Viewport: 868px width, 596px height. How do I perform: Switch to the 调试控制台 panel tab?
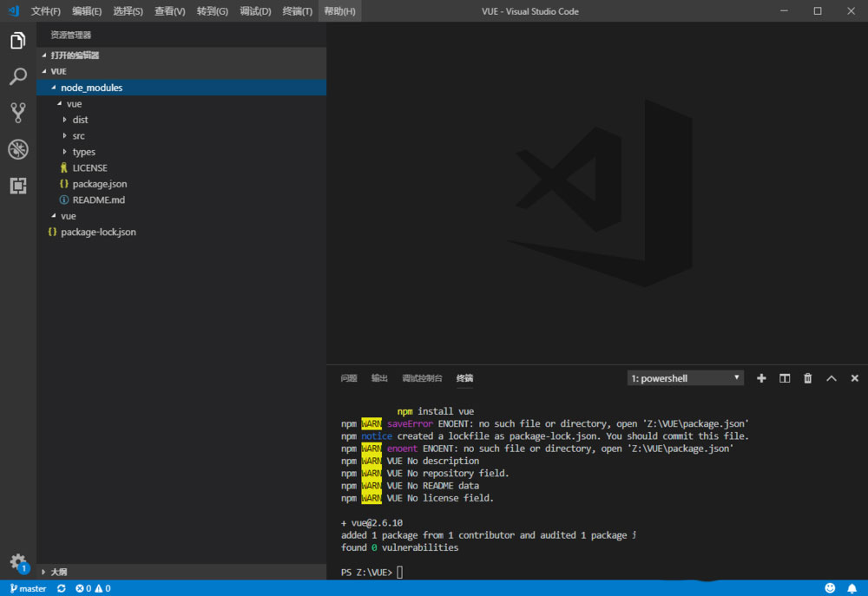coord(423,377)
